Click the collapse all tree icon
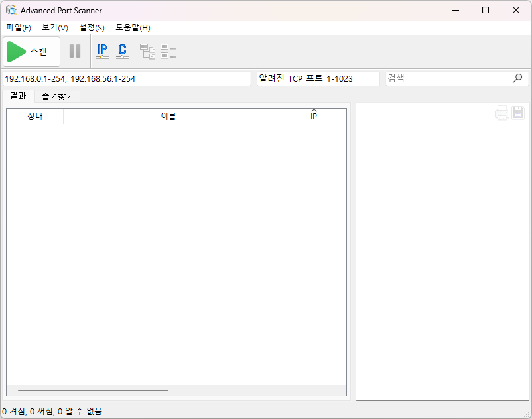Viewport: 532px width, 419px height. point(168,51)
